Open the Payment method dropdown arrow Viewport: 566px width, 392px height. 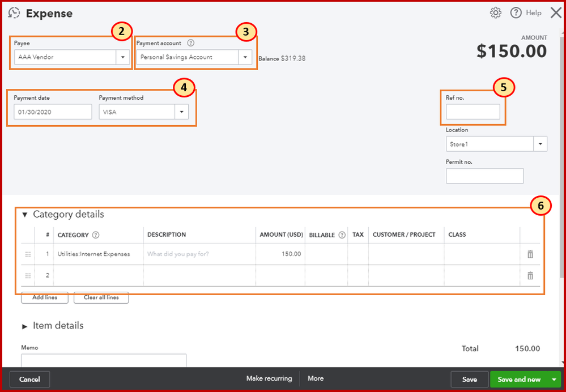(x=181, y=112)
